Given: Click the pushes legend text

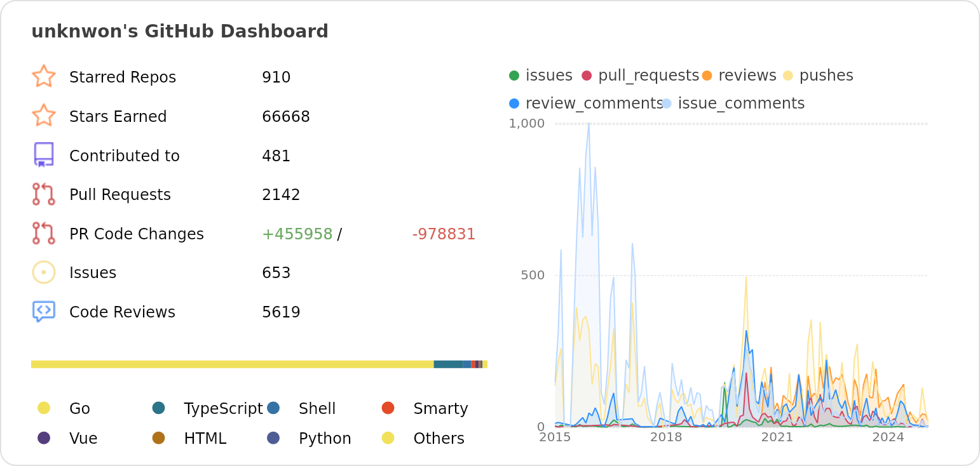Looking at the screenshot, I should click(x=826, y=76).
